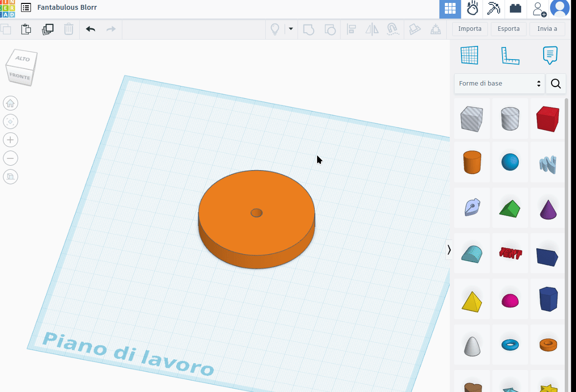Click the Zoom in plus button
Screen dimensions: 576x392
[10, 140]
